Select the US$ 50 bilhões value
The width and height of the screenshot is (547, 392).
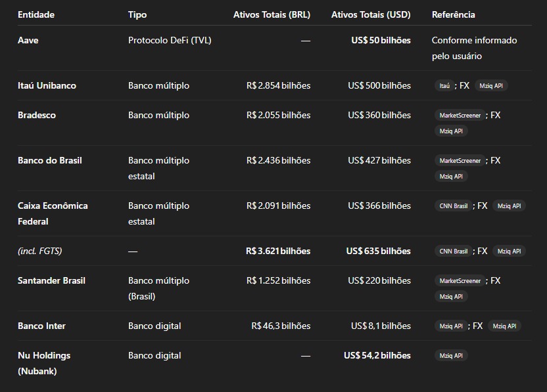point(381,41)
